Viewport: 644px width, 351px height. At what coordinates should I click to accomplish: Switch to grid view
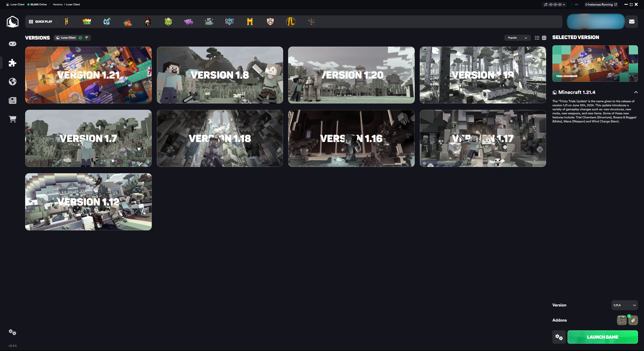pos(544,38)
